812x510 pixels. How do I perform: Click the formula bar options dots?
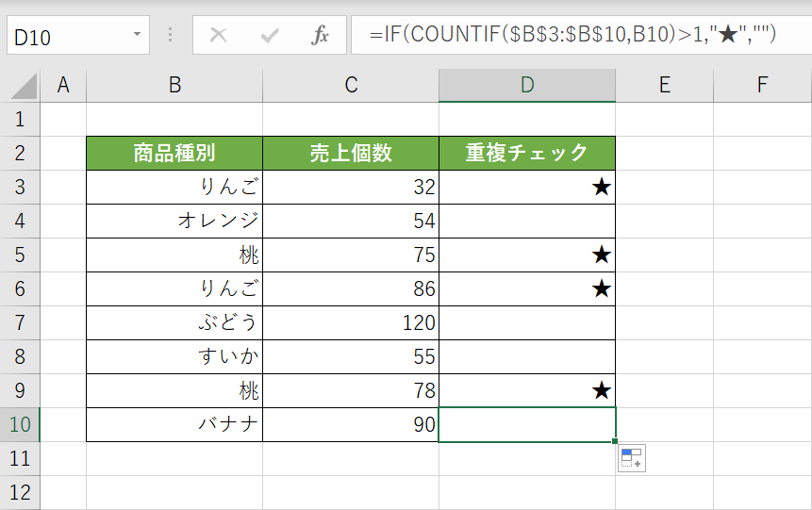tap(171, 35)
